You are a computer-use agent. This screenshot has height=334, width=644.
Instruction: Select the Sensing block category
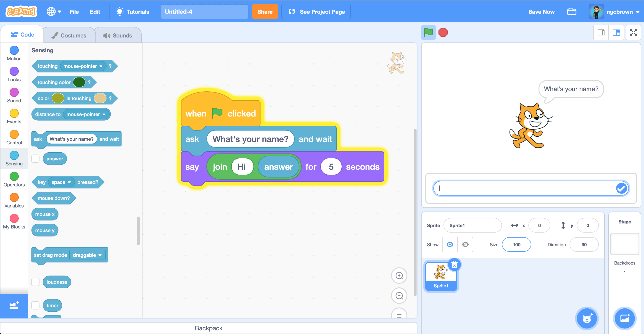[x=14, y=159]
